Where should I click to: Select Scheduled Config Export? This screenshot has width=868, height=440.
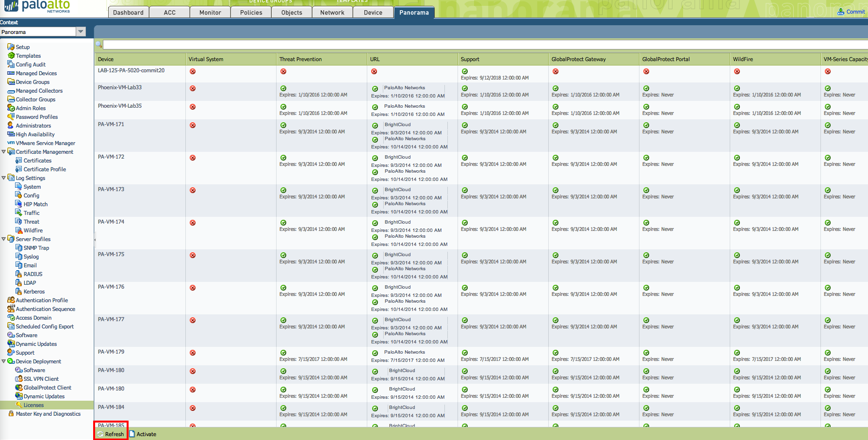click(45, 326)
